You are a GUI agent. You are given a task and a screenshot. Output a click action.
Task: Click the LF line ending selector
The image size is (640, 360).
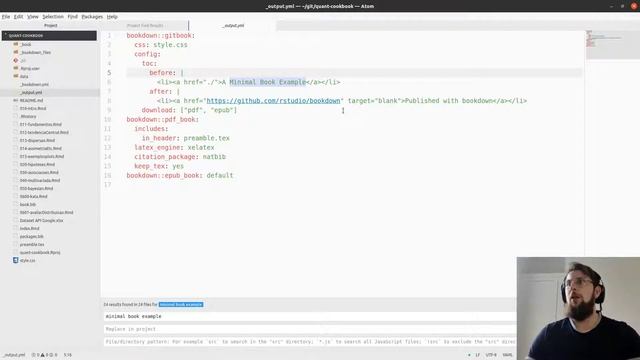[477, 355]
